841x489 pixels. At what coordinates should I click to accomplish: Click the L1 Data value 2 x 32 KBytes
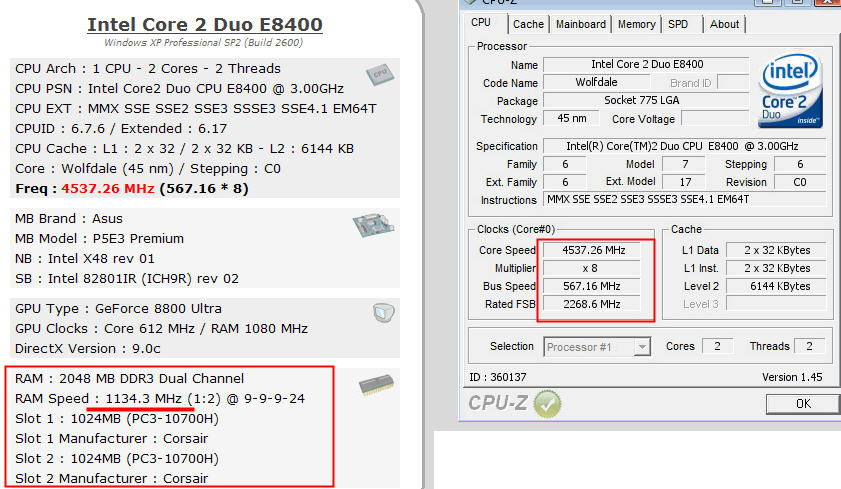[x=776, y=250]
